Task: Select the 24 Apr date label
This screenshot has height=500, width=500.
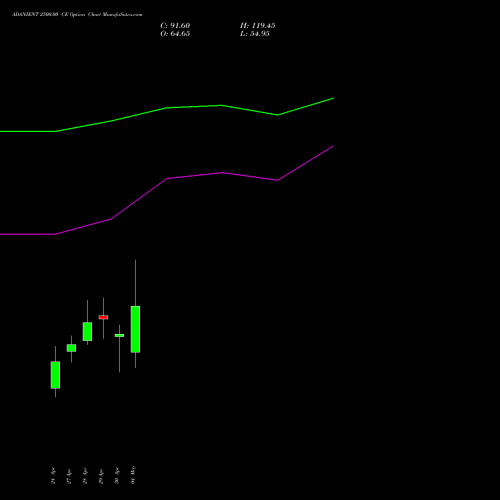Action: pos(53,476)
